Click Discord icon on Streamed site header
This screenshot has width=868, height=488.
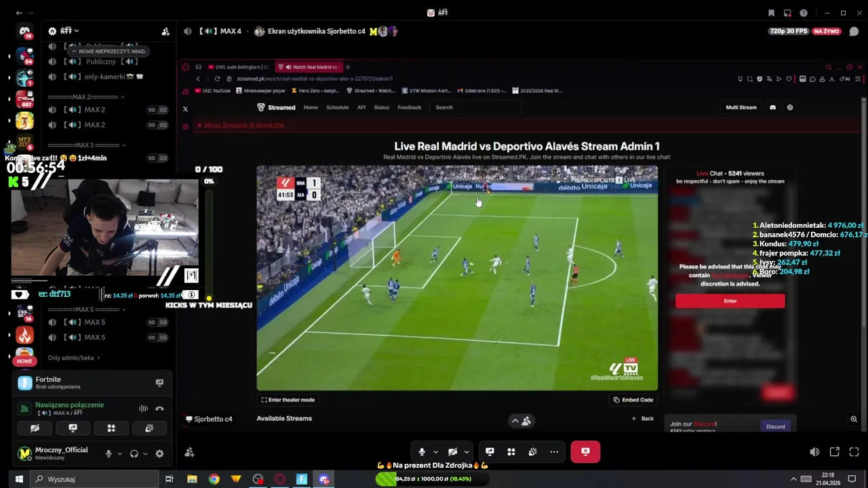coord(772,107)
